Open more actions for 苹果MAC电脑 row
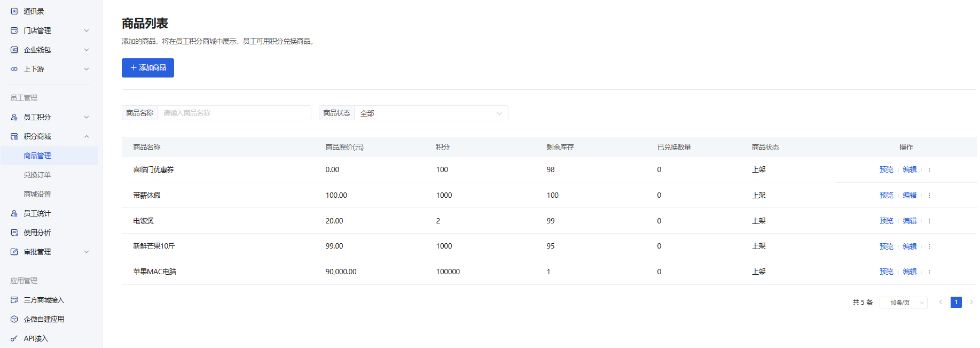The image size is (980, 348). coord(929,272)
